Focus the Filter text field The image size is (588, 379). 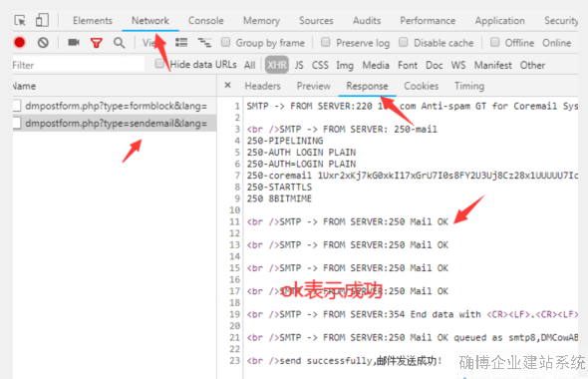(78, 65)
